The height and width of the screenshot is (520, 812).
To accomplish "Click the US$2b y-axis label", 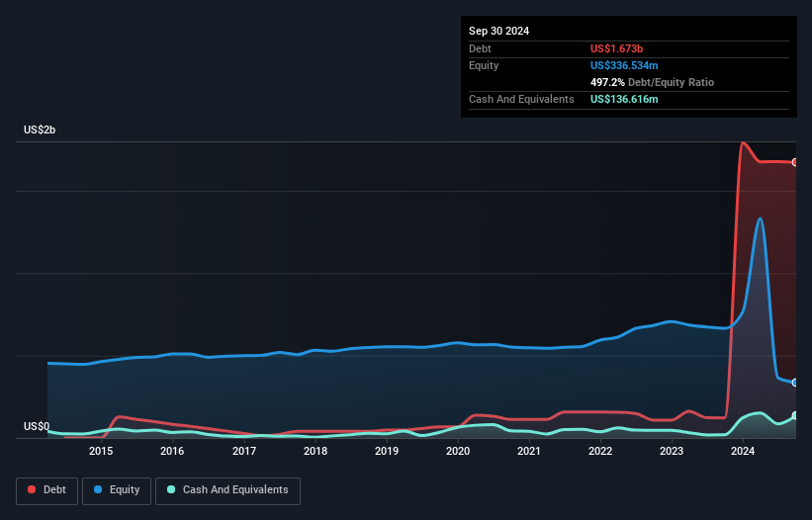I will 40,130.
